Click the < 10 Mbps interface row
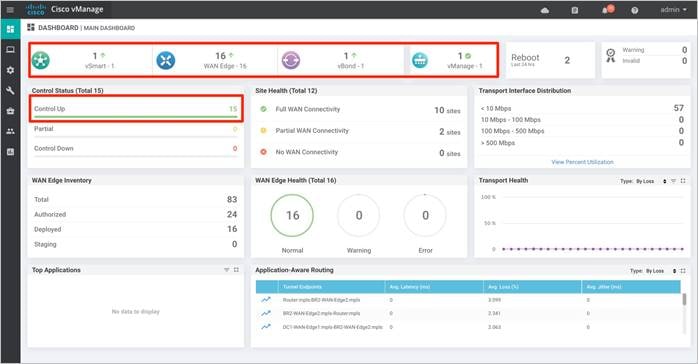The width and height of the screenshot is (698, 364). (582, 108)
